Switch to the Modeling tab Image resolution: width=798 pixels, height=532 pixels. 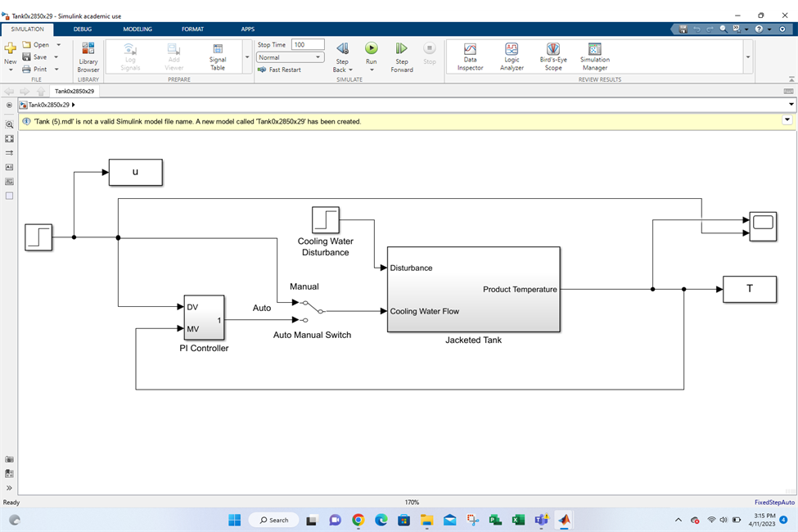138,29
